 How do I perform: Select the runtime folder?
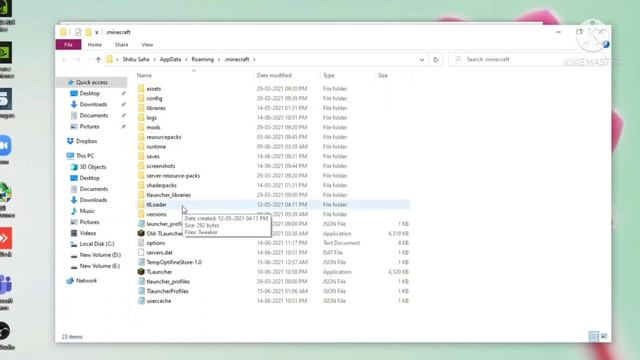coord(156,147)
